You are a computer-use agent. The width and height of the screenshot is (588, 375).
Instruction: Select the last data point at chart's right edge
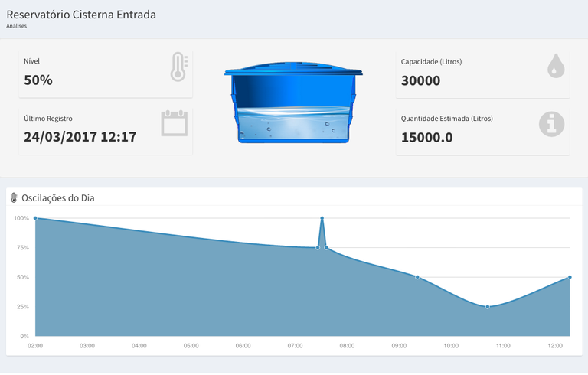click(x=570, y=277)
